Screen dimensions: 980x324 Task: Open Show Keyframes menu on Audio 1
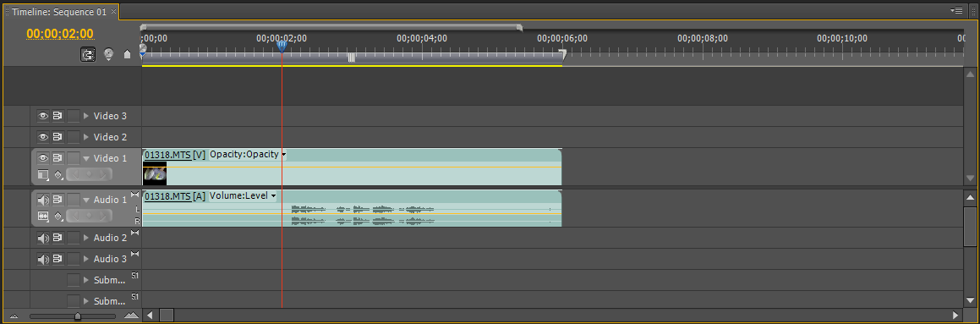[58, 216]
